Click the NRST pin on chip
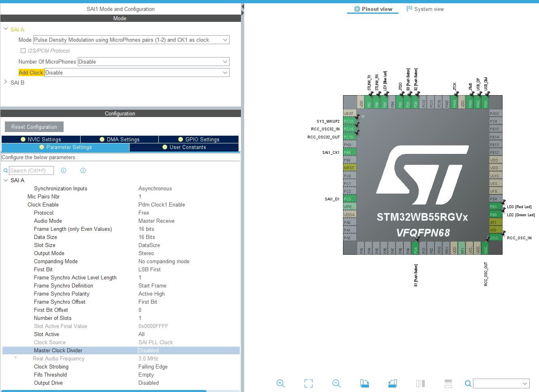 349,168
